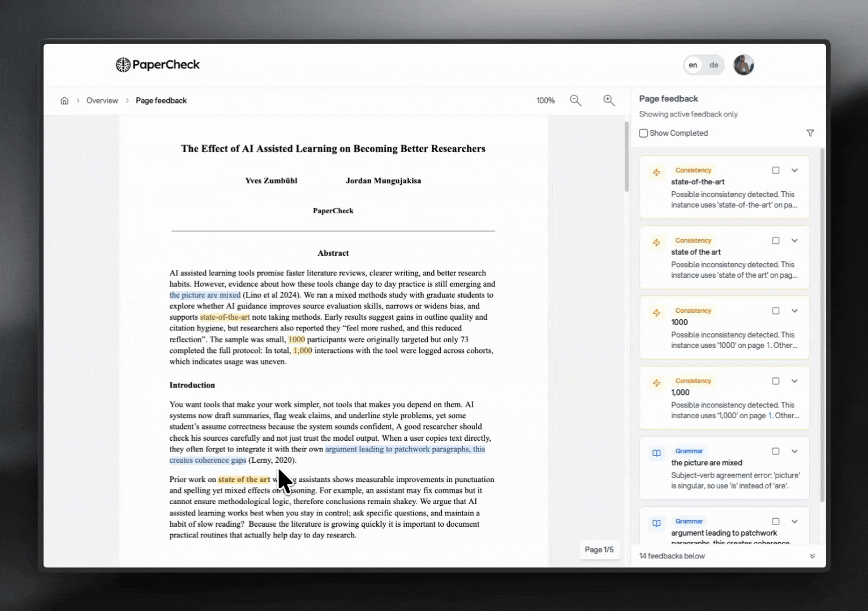Screen dimensions: 868x611
Task: Click author name 'Yves Zumbühl'
Action: coord(271,181)
